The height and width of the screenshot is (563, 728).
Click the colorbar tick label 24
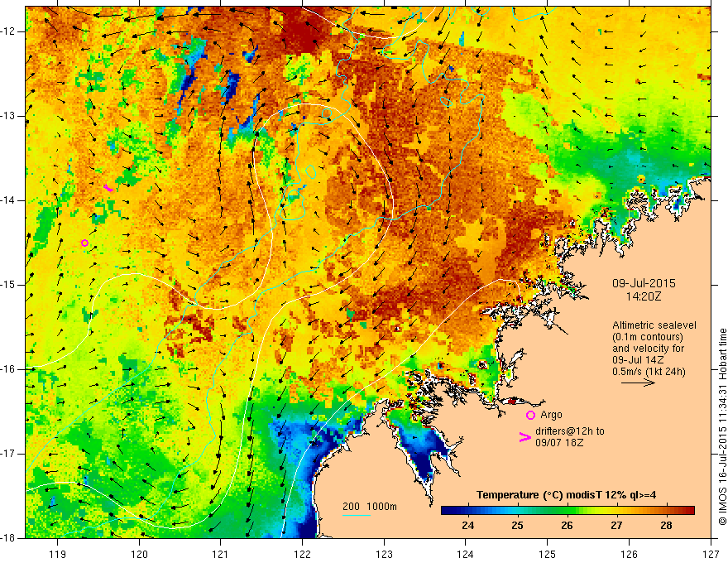(467, 526)
